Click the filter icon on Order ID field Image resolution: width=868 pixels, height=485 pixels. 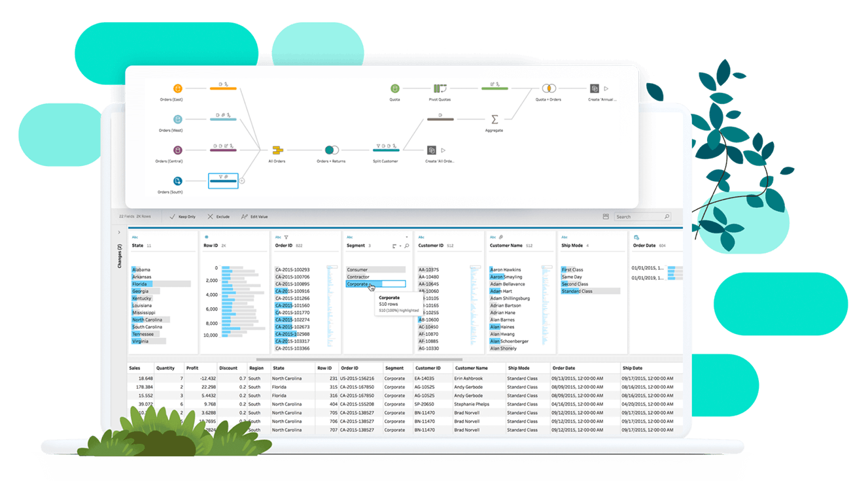pos(286,237)
